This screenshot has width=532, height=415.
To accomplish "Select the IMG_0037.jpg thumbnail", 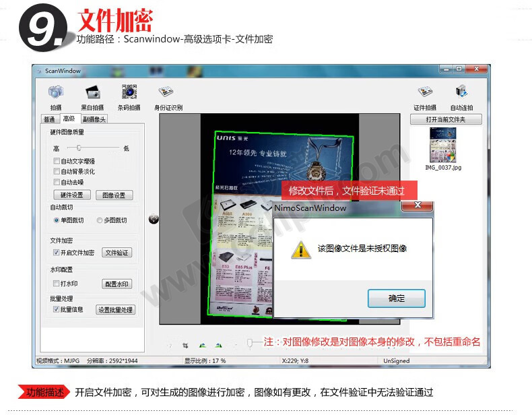I will pyautogui.click(x=444, y=145).
